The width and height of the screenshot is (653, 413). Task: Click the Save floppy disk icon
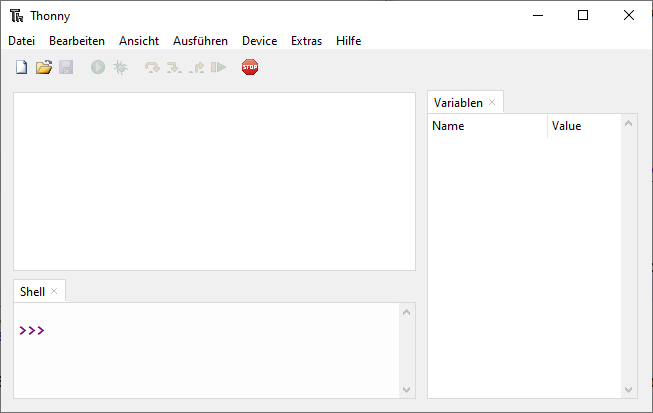[x=66, y=68]
